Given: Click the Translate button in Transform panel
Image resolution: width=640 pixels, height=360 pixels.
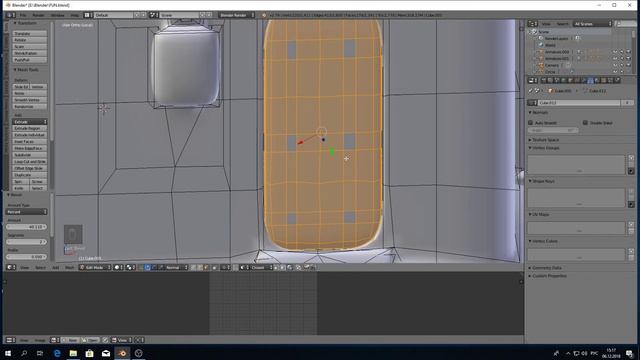Looking at the screenshot, I should coord(29,33).
